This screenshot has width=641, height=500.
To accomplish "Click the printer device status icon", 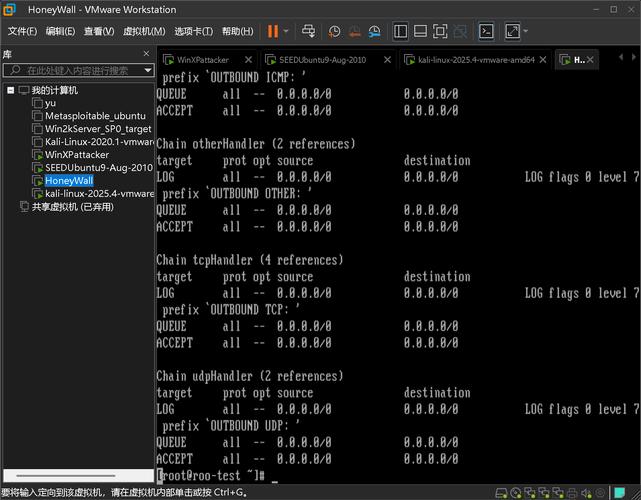I will [x=572, y=493].
